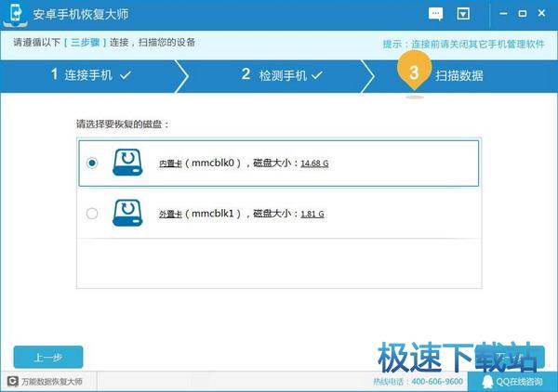Click the hotline number 400-606-9600
The width and height of the screenshot is (558, 392).
[437, 382]
